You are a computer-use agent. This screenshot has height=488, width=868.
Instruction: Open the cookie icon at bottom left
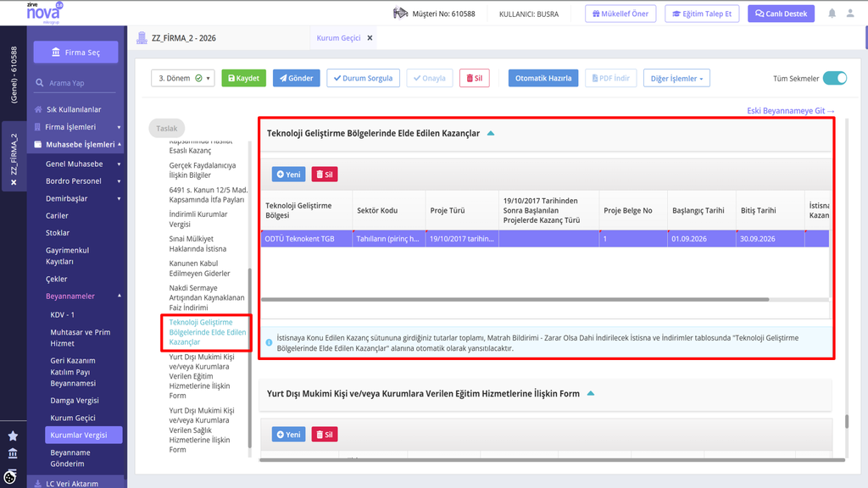tap(10, 476)
